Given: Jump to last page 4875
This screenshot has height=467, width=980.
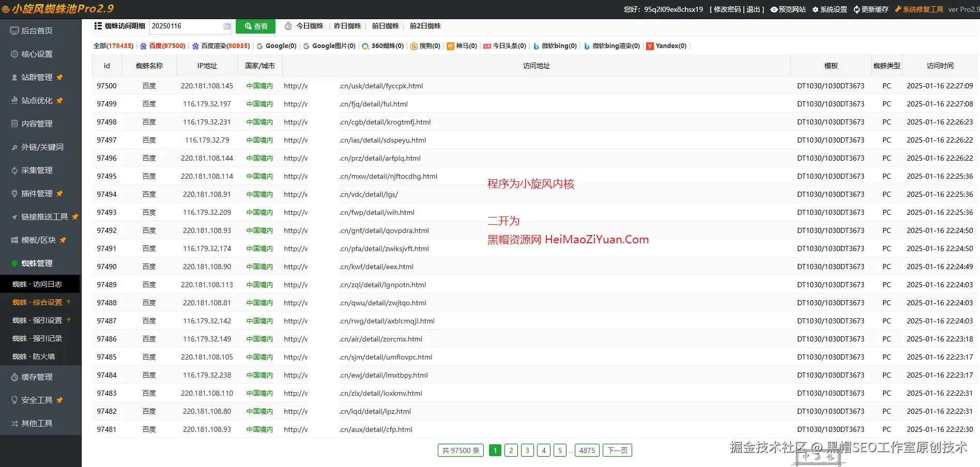Looking at the screenshot, I should click(587, 450).
